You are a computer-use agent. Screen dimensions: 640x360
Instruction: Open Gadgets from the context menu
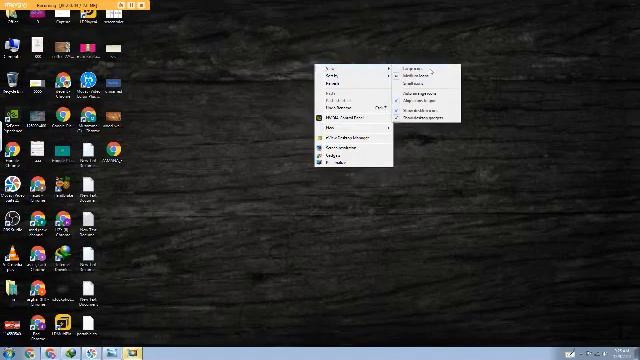coord(353,156)
